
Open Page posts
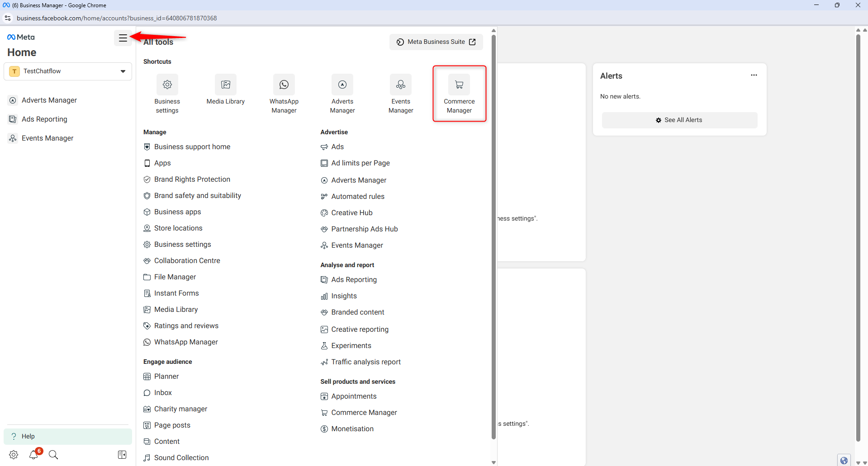coord(167,425)
